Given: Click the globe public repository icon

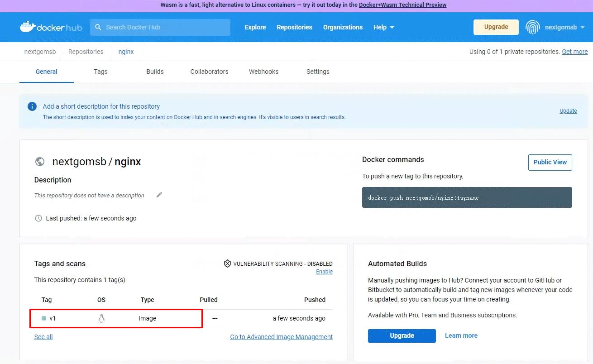Looking at the screenshot, I should [x=40, y=162].
